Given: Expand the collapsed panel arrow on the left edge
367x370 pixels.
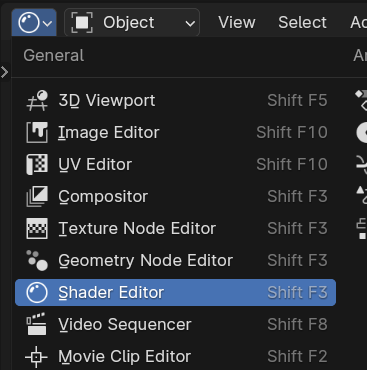Looking at the screenshot, I should pyautogui.click(x=4, y=72).
